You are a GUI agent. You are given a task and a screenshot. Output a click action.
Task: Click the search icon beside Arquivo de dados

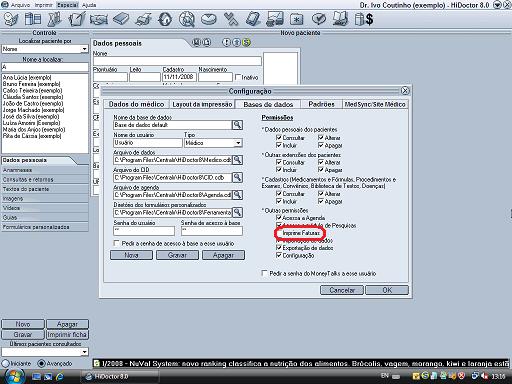(x=237, y=160)
